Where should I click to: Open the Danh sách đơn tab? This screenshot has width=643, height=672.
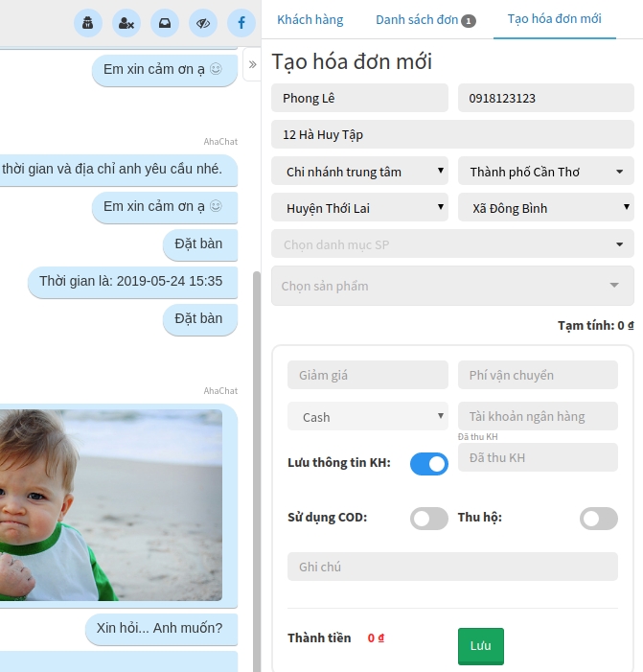[x=417, y=19]
